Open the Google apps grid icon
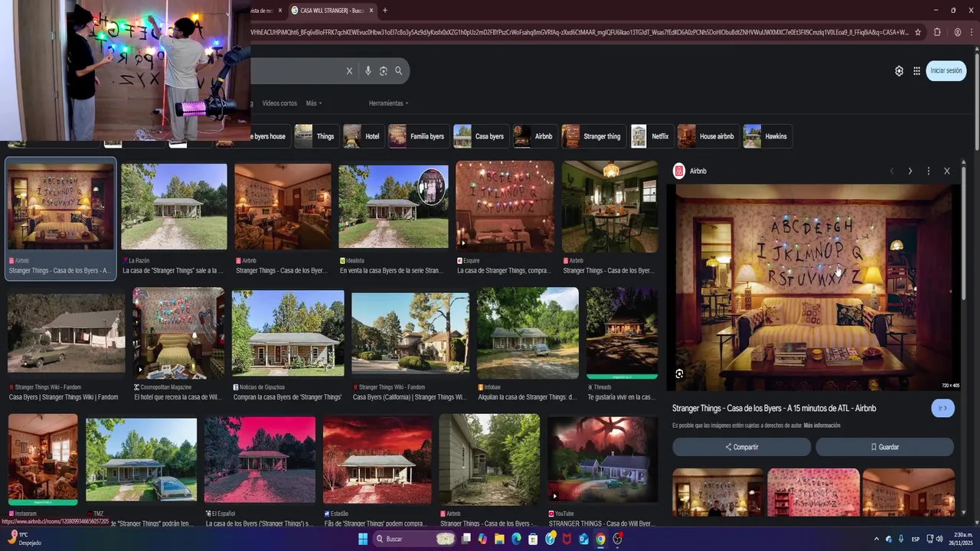The height and width of the screenshot is (551, 980). 916,71
